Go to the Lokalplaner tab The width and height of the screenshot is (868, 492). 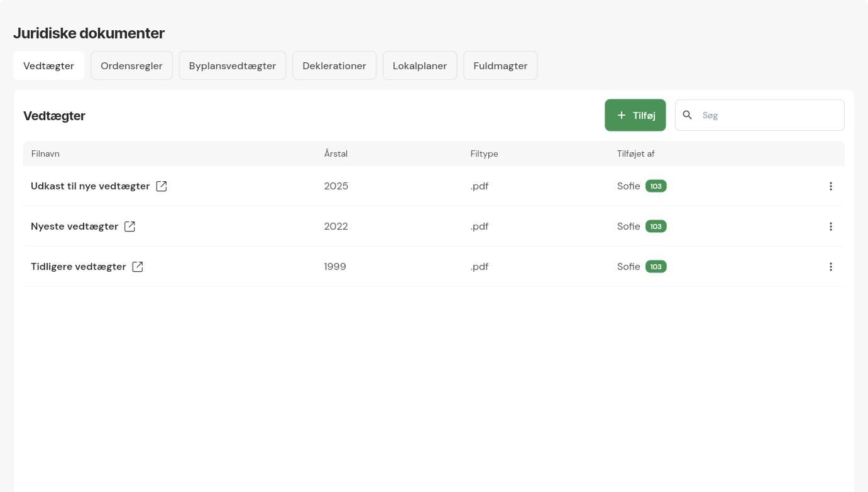click(x=420, y=65)
